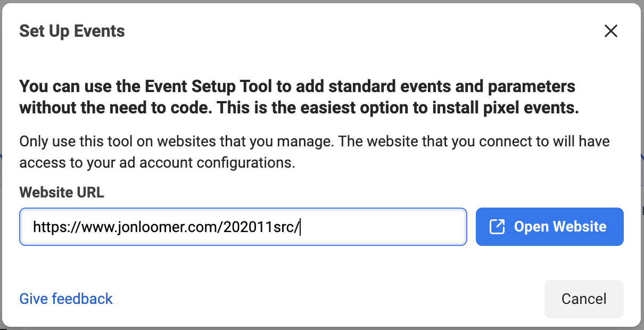The height and width of the screenshot is (330, 644).
Task: Click the Website URL field label
Action: point(62,193)
